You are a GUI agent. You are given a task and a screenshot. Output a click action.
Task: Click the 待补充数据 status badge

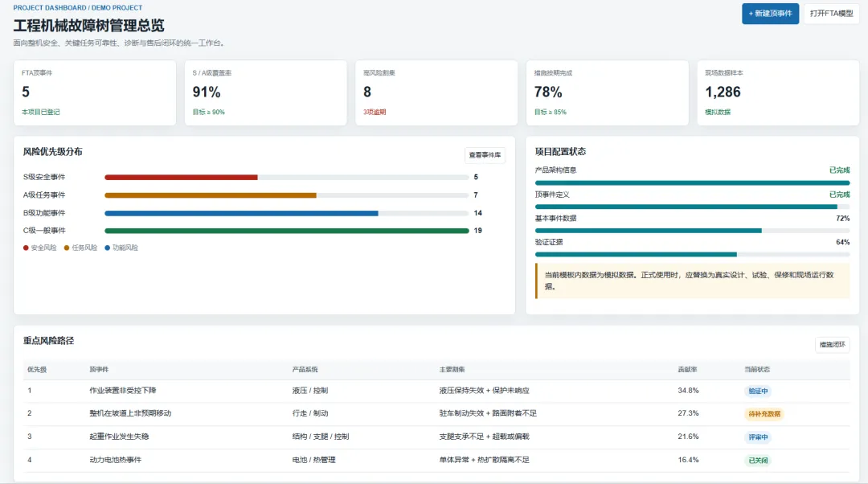pos(764,414)
